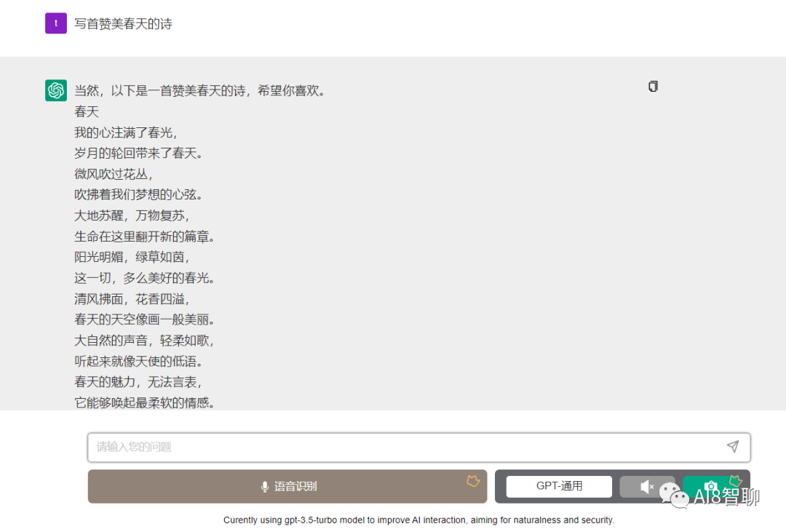The image size is (786, 532).
Task: Click the intro line 当然，以下是一首赞美春天的诗
Action: pyautogui.click(x=199, y=91)
